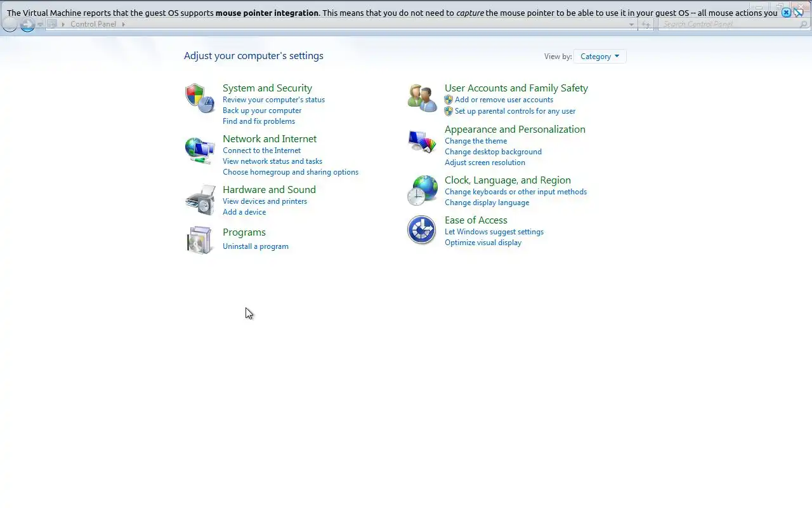812x508 pixels.
Task: Open Hardware and Sound printer icon
Action: coord(200,201)
